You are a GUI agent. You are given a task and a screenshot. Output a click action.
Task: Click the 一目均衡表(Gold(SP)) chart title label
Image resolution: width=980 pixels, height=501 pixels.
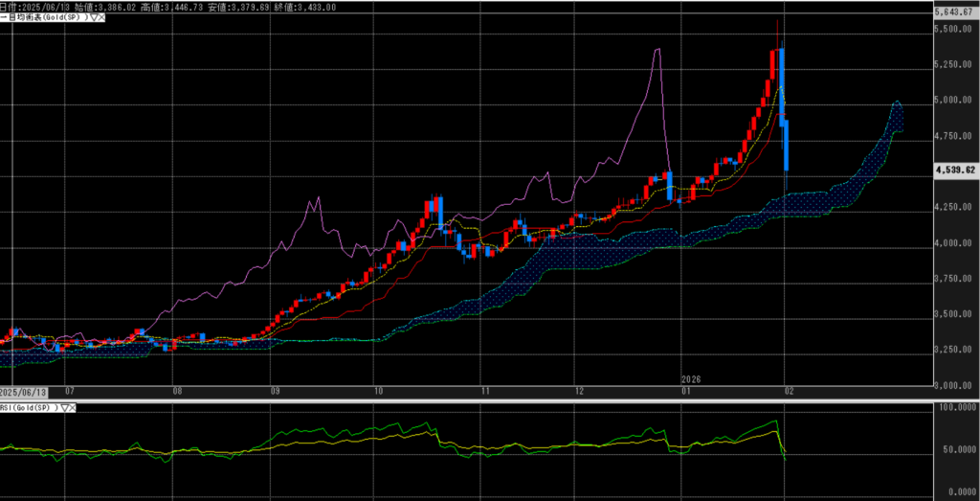[x=46, y=18]
